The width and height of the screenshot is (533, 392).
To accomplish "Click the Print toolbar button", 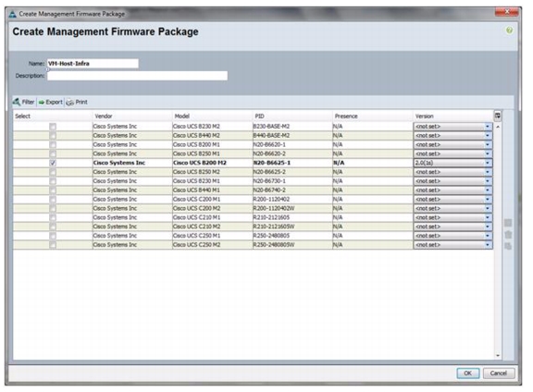I will pyautogui.click(x=77, y=102).
